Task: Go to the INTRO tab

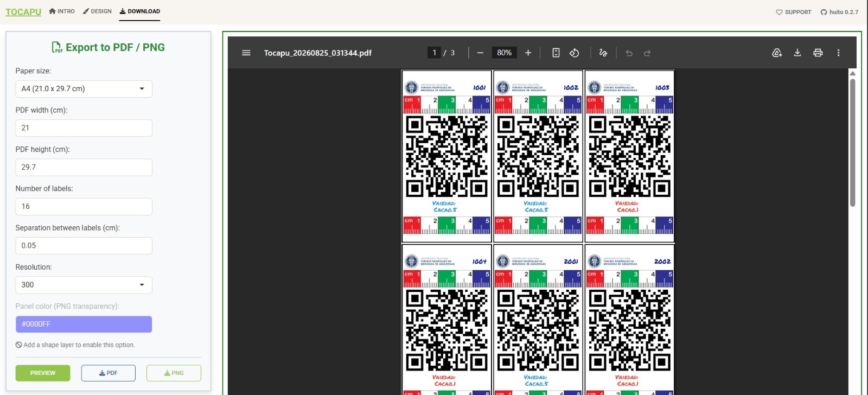Action: point(62,11)
